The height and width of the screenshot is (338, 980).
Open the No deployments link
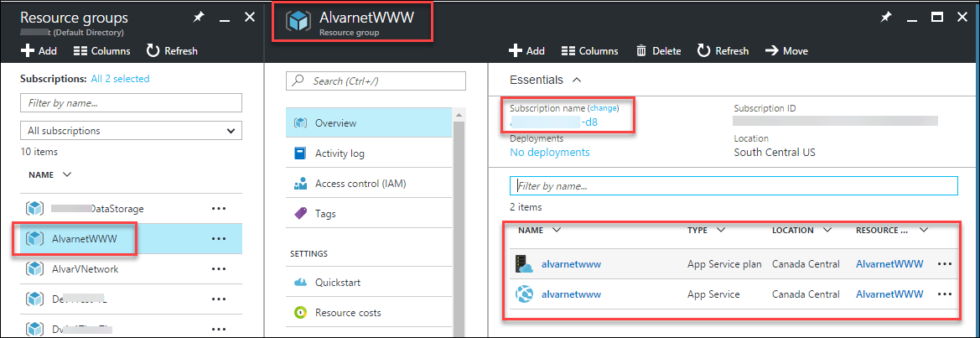549,152
